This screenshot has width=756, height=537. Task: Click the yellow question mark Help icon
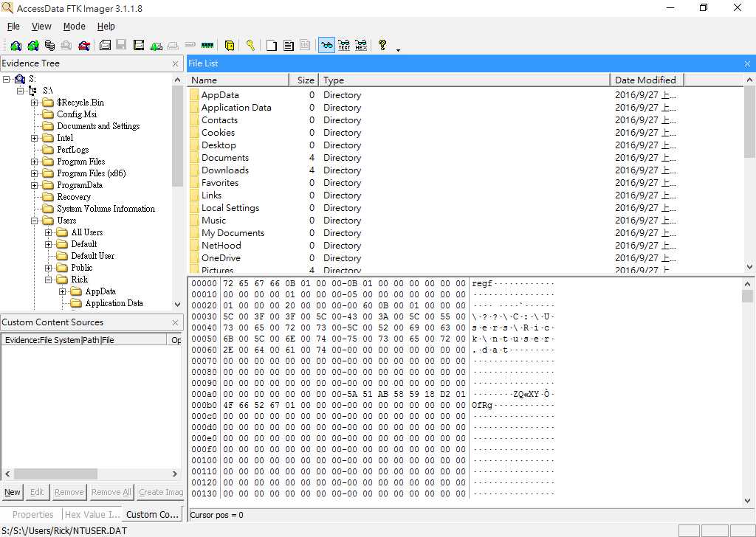(x=382, y=45)
